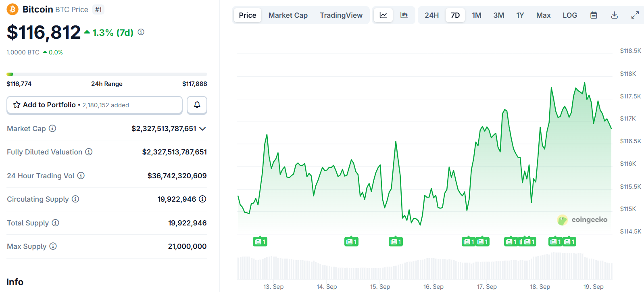Click the orange Bitcoin logo icon
This screenshot has width=644, height=292.
[x=13, y=9]
